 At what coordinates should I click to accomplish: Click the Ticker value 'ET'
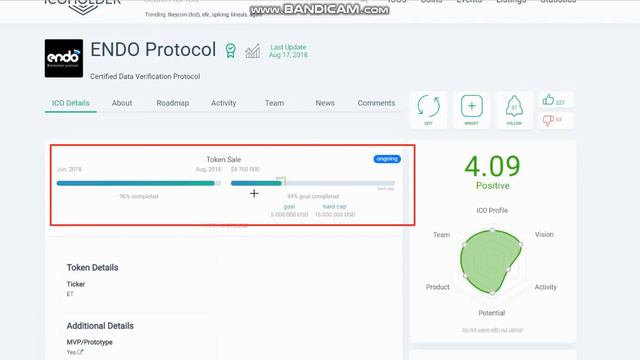70,294
